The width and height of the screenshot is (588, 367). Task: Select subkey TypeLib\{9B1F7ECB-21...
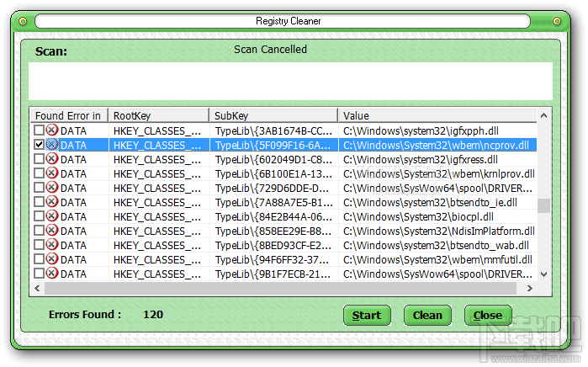(x=273, y=274)
